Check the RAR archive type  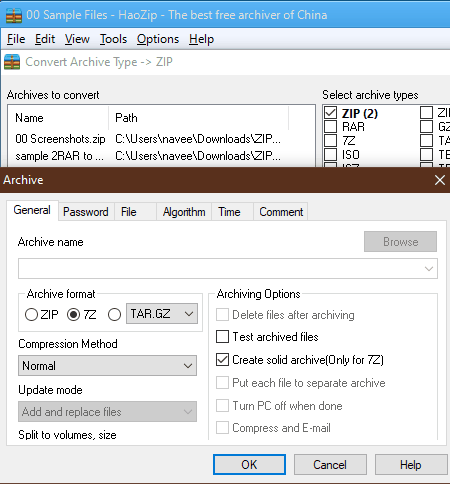pos(330,127)
